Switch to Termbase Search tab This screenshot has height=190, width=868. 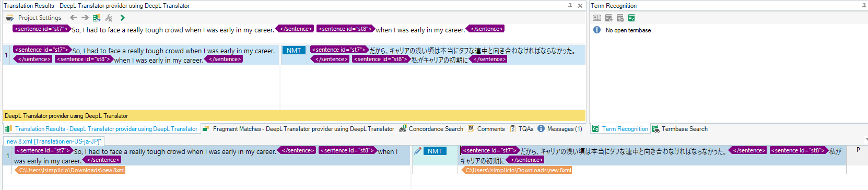(679, 129)
